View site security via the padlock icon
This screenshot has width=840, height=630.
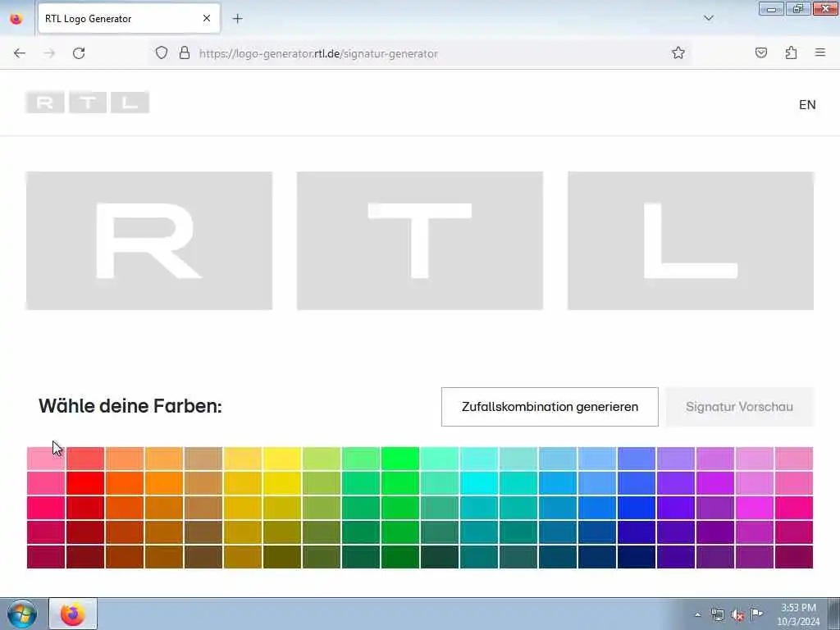pyautogui.click(x=185, y=53)
